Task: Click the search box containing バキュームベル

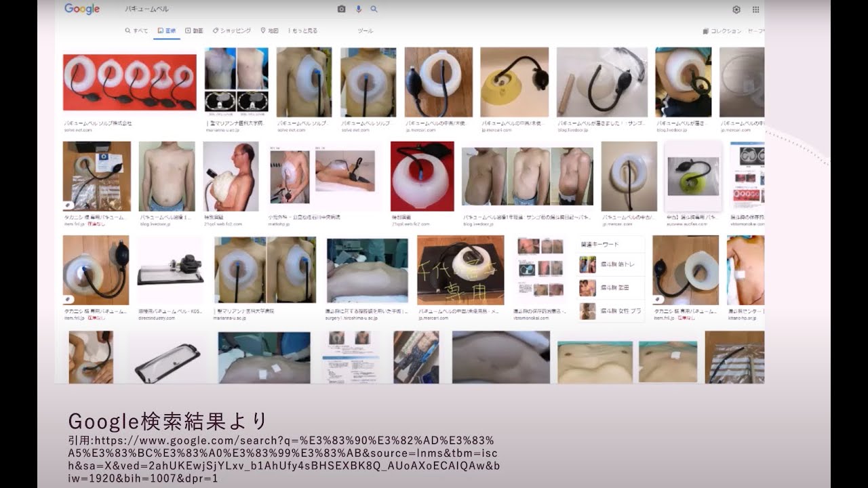Action: (227, 9)
